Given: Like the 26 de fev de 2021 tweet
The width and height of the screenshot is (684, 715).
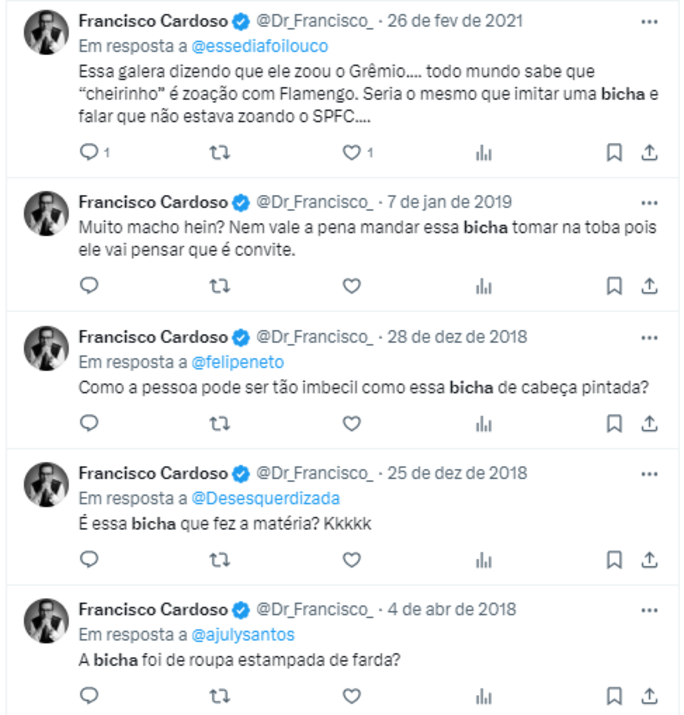Looking at the screenshot, I should coord(351,152).
